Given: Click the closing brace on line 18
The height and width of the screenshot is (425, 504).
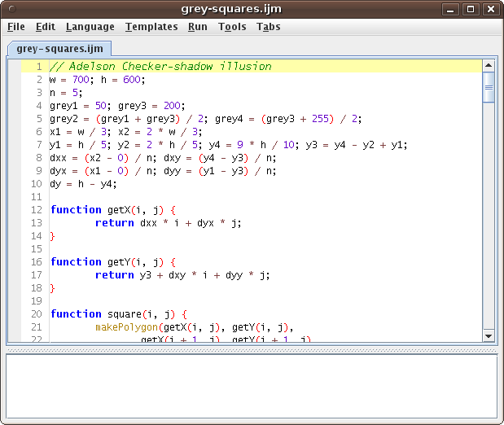Looking at the screenshot, I should (x=52, y=288).
